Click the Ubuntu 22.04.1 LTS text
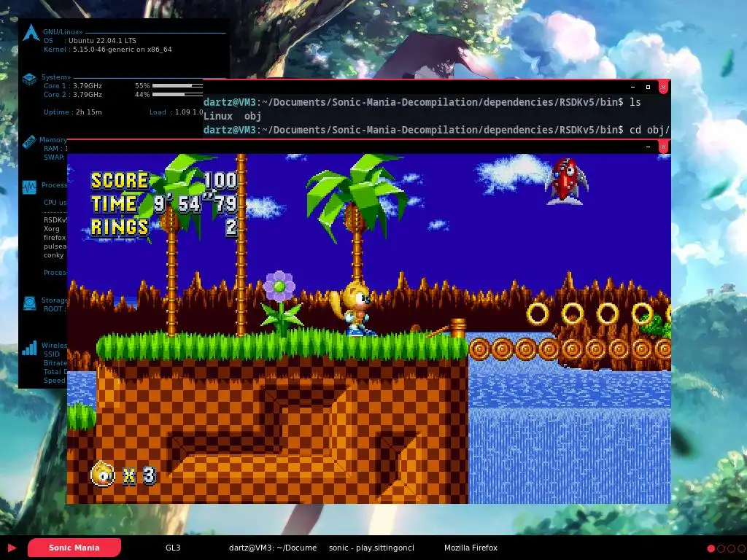 (102, 41)
